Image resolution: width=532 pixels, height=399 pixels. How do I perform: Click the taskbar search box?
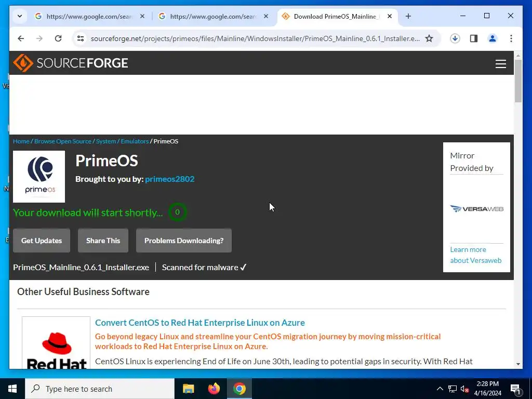tap(100, 389)
